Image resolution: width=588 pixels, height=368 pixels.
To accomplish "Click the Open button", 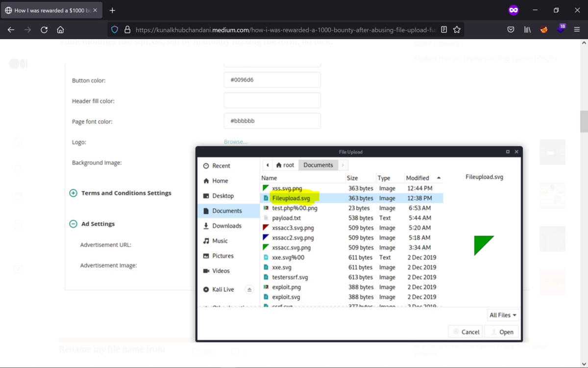I will click(x=502, y=332).
